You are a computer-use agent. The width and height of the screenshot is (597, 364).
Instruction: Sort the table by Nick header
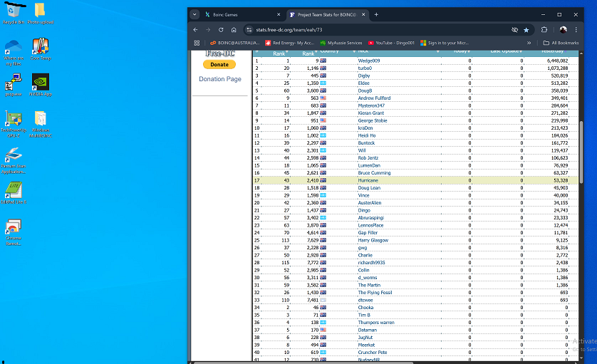363,51
